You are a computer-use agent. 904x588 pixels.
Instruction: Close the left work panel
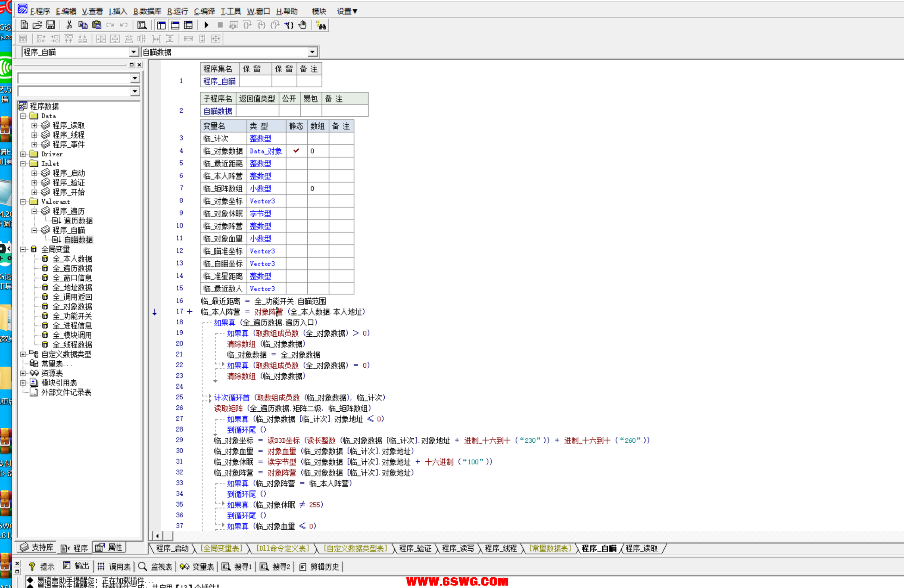point(139,65)
